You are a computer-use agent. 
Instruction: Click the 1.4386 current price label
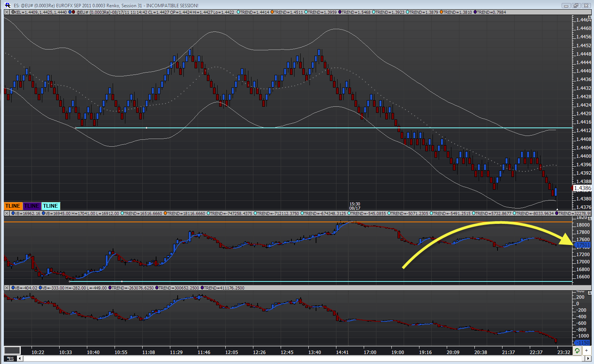tap(582, 188)
